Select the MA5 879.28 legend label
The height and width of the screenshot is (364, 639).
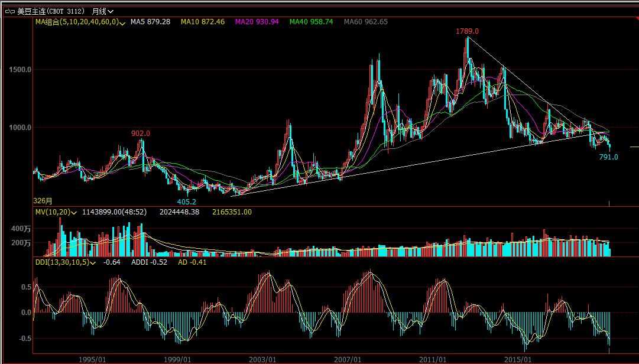pos(150,22)
